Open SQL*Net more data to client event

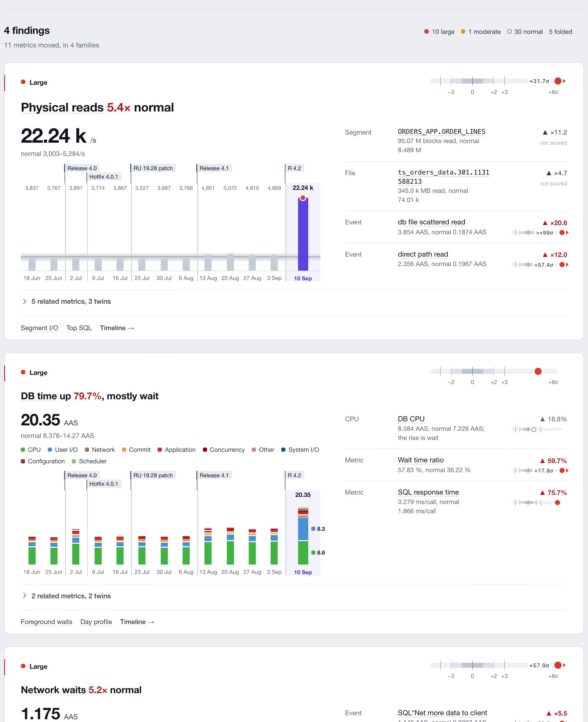coord(442,713)
